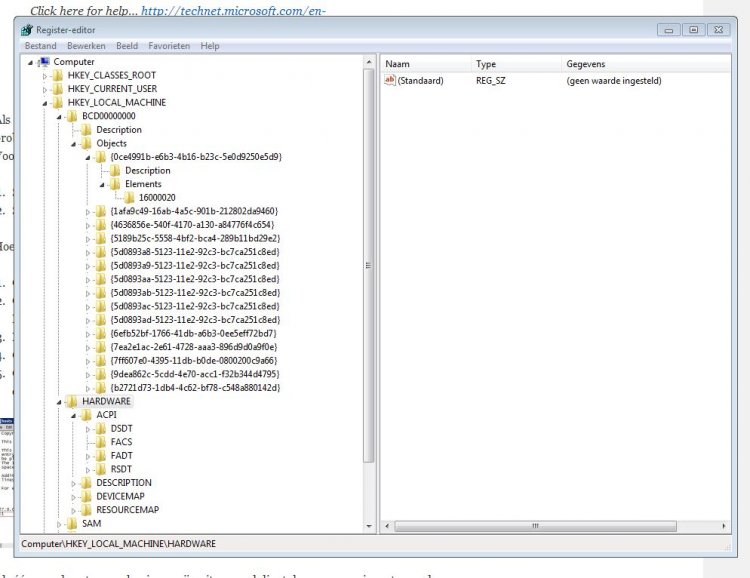Click the Register-editor title bar icon
The image size is (750, 578).
27,30
